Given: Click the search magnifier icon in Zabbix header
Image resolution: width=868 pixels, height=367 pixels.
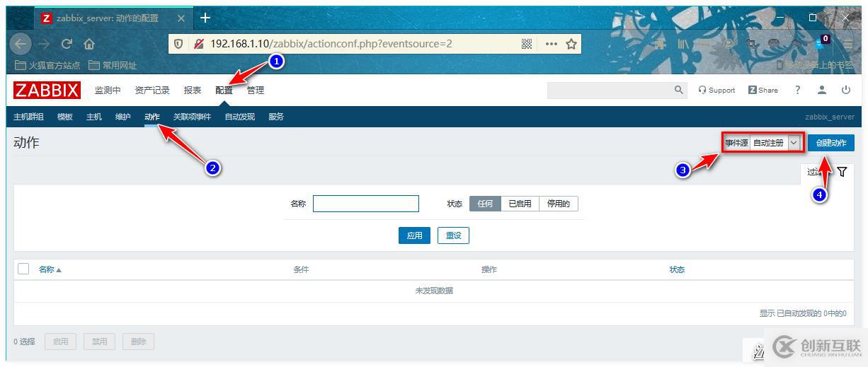Looking at the screenshot, I should click(678, 90).
